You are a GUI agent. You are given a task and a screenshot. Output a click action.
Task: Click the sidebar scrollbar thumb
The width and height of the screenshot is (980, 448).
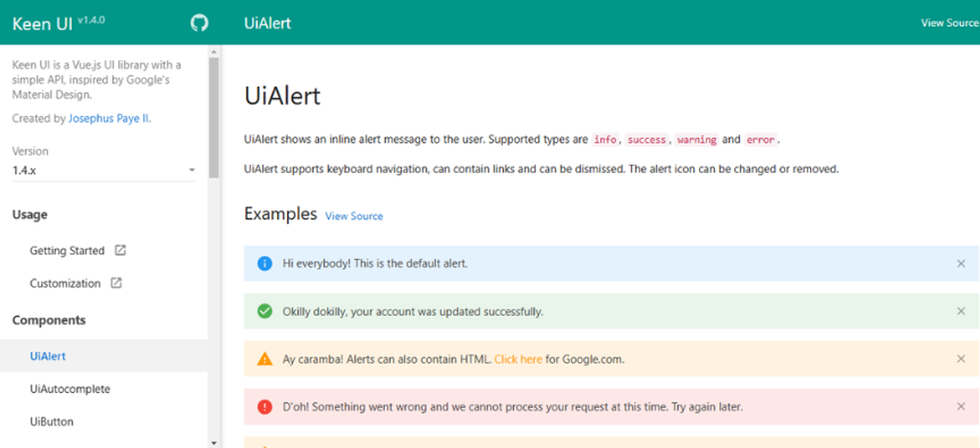click(214, 118)
